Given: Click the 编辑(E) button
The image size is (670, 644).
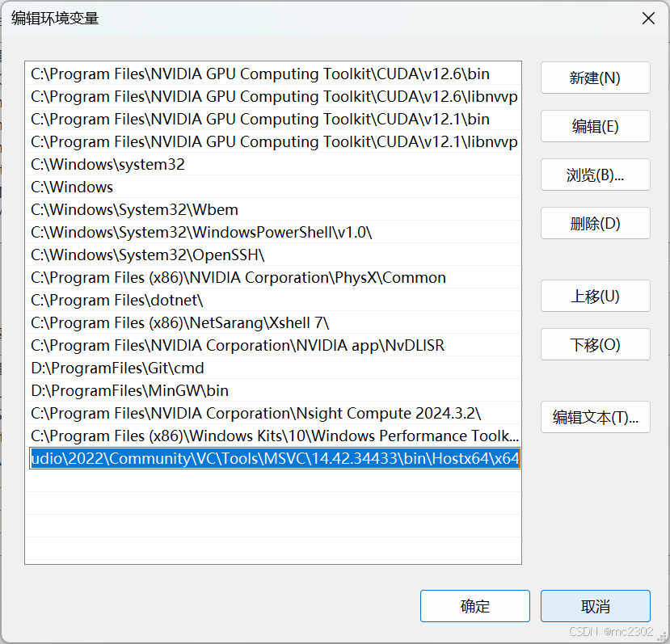Looking at the screenshot, I should [595, 126].
